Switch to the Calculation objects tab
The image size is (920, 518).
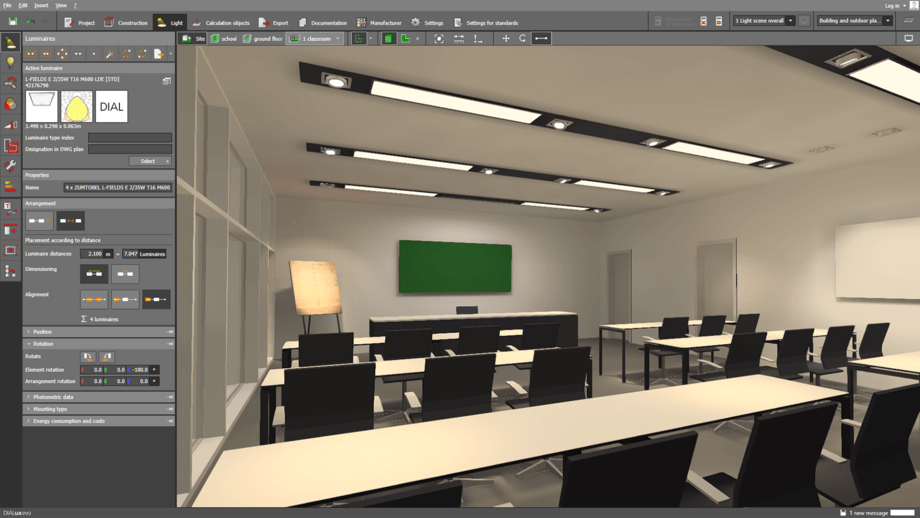tap(221, 22)
